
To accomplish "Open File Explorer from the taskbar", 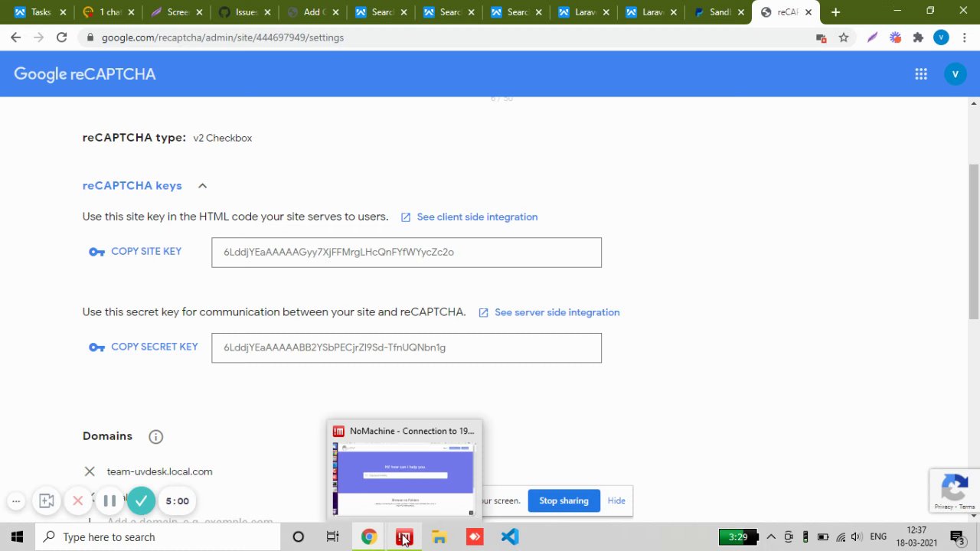I will coord(439,537).
